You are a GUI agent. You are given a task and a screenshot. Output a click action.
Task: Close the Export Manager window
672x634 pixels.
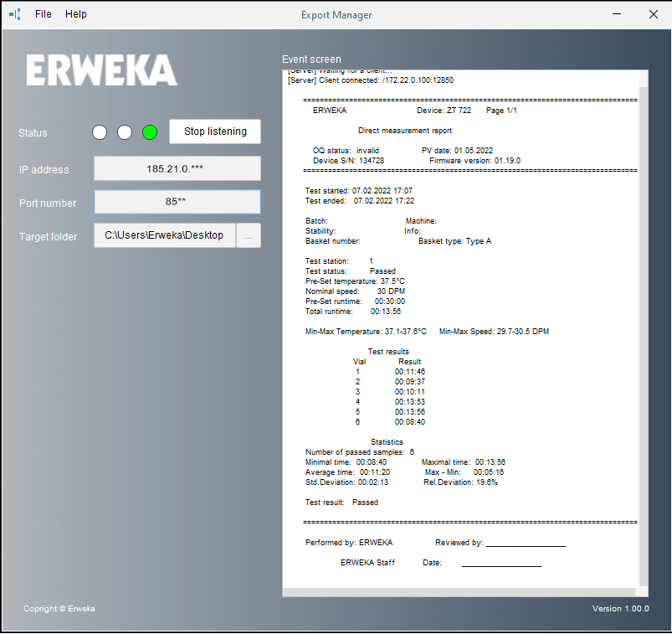[x=654, y=14]
